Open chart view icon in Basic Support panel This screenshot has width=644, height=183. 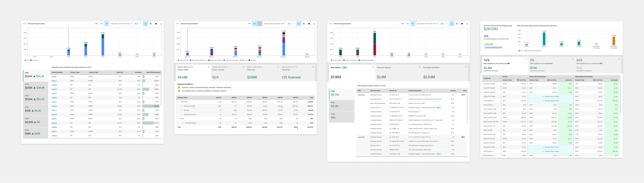click(452, 24)
